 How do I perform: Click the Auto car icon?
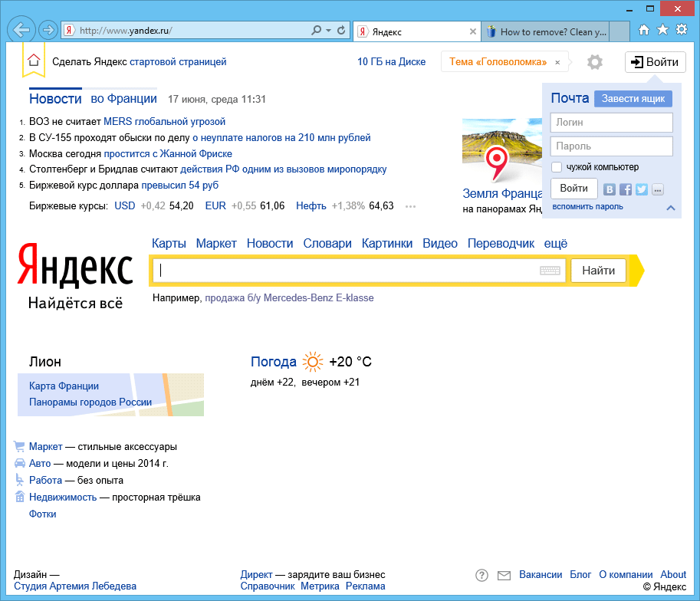pos(19,463)
